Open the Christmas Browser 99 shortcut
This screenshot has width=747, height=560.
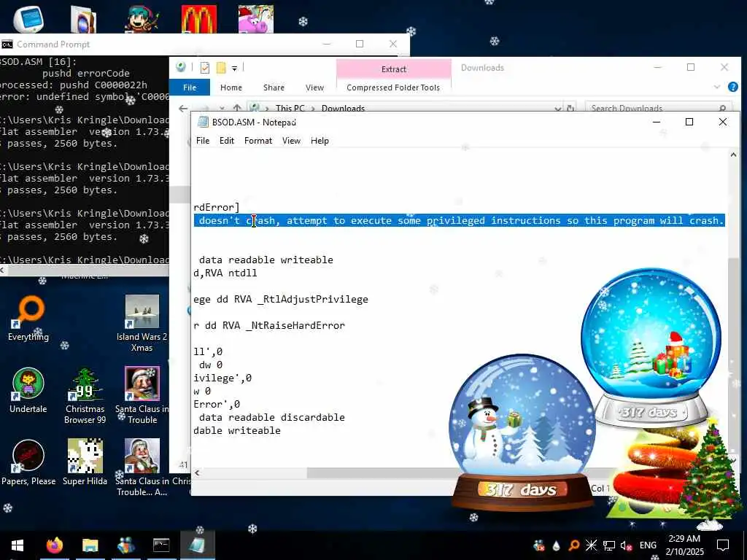pyautogui.click(x=85, y=395)
